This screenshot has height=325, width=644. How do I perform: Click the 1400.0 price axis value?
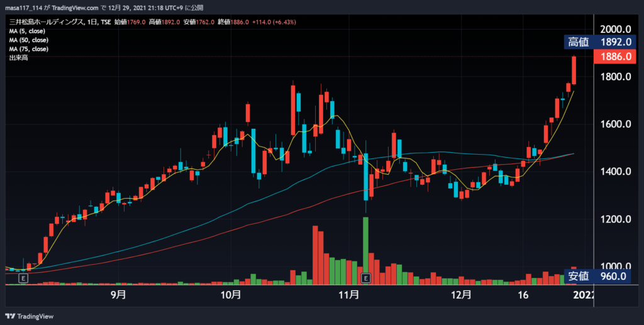(616, 172)
